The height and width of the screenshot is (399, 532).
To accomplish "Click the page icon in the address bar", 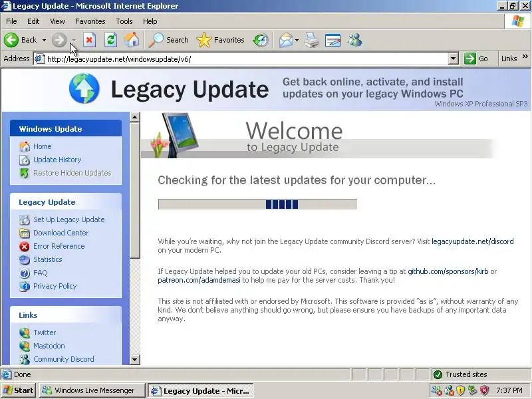I will (40, 59).
